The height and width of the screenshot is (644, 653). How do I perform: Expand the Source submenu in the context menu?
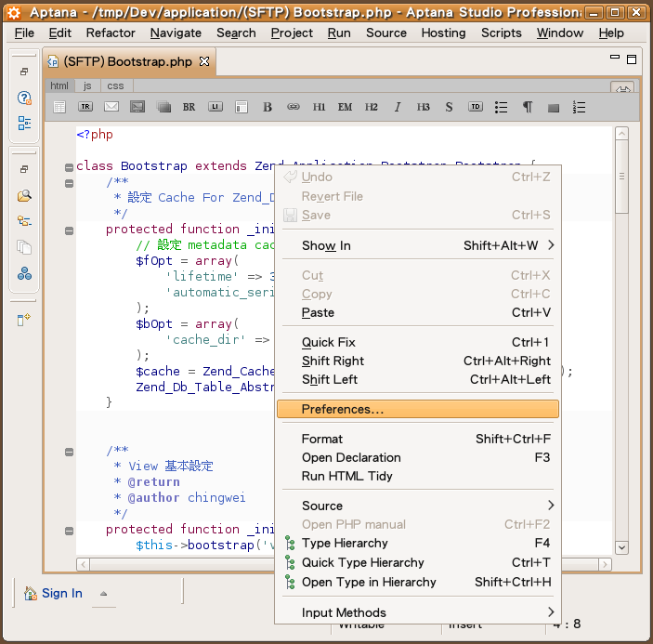pyautogui.click(x=418, y=506)
